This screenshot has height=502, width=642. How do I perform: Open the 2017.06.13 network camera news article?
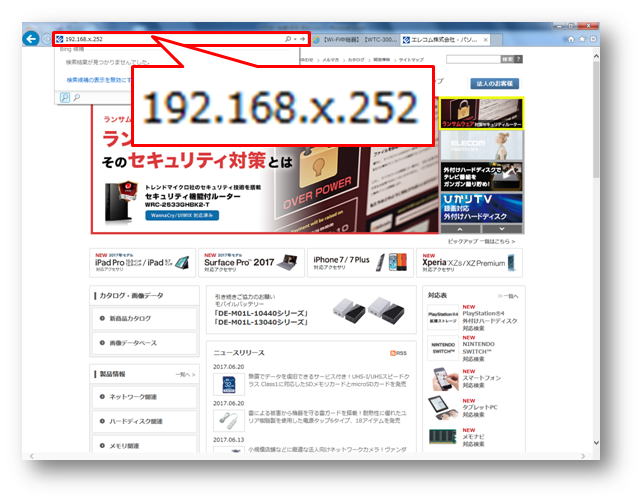pyautogui.click(x=327, y=450)
